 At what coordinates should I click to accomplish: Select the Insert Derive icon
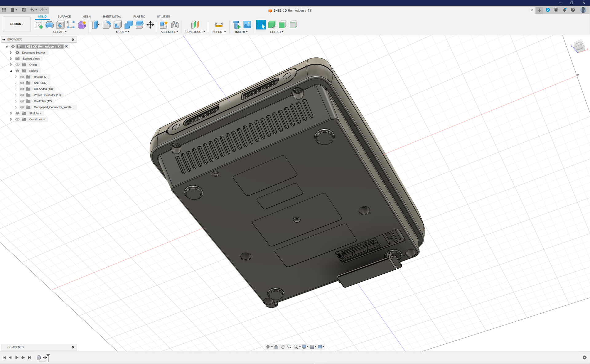tap(236, 25)
